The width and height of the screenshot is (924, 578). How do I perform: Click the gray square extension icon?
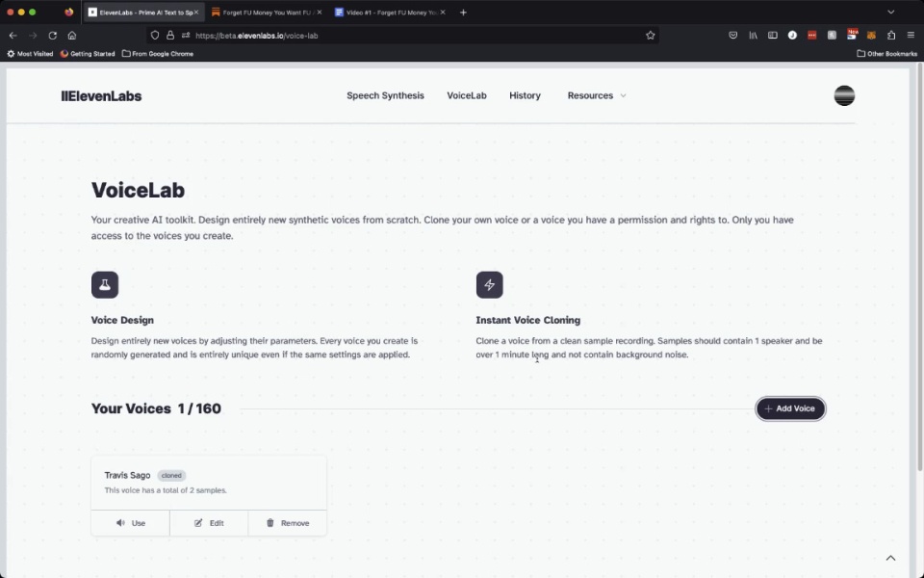pyautogui.click(x=832, y=36)
